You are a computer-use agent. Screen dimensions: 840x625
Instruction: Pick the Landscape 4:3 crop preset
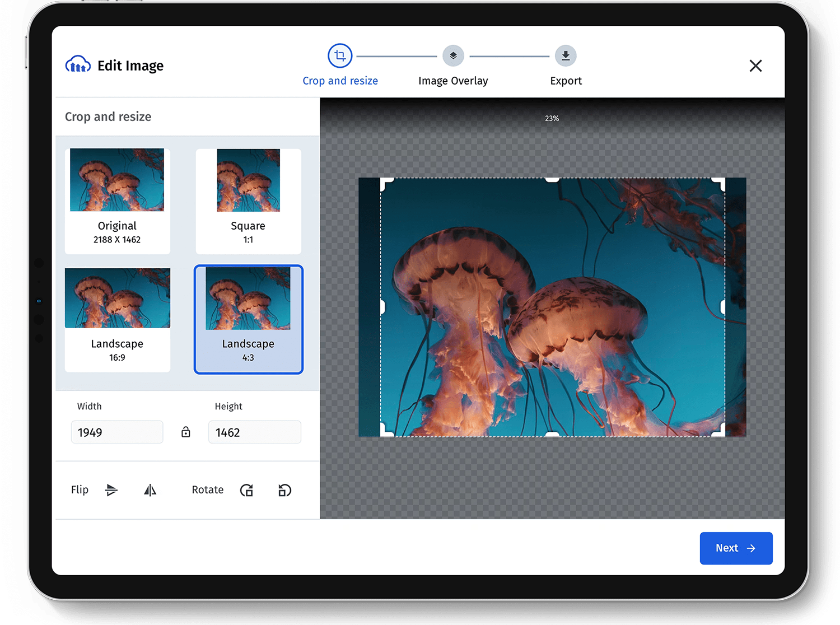tap(248, 319)
